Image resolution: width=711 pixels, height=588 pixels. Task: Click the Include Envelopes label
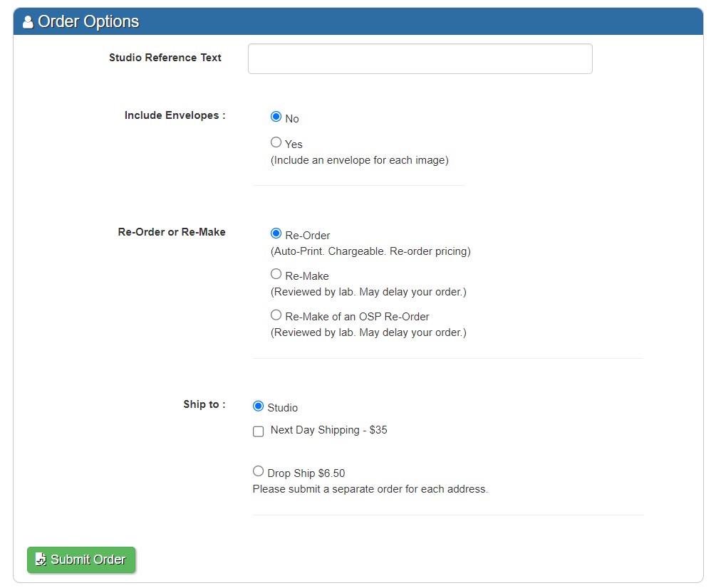175,115
